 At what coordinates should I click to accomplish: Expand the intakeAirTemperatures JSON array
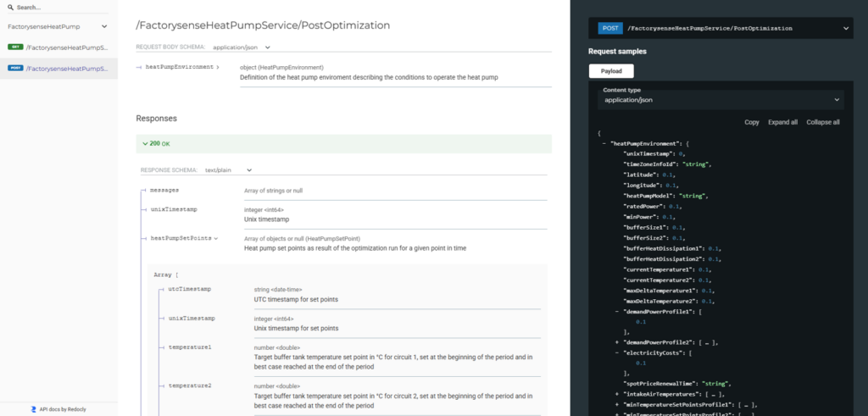coord(616,394)
